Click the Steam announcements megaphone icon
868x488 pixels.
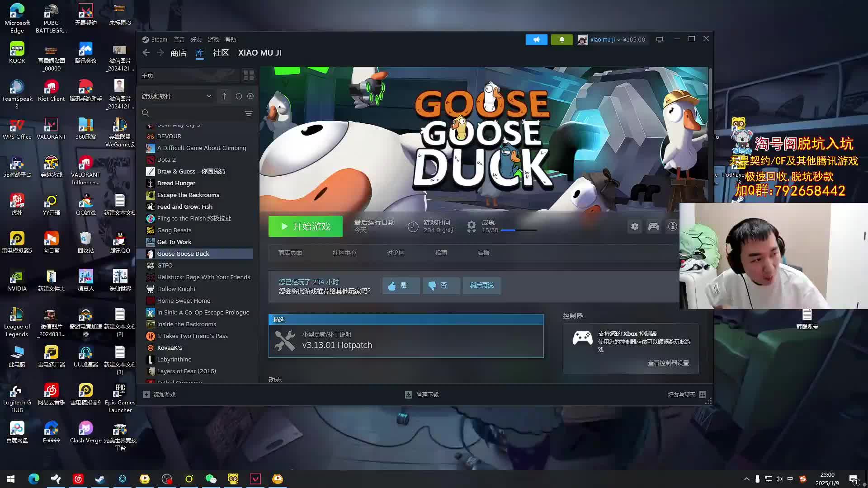click(536, 40)
